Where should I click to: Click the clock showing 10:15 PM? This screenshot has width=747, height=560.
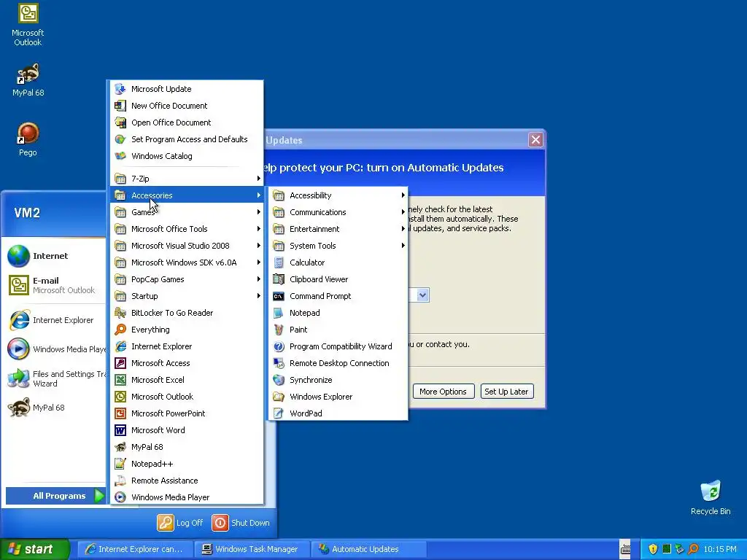pos(720,549)
